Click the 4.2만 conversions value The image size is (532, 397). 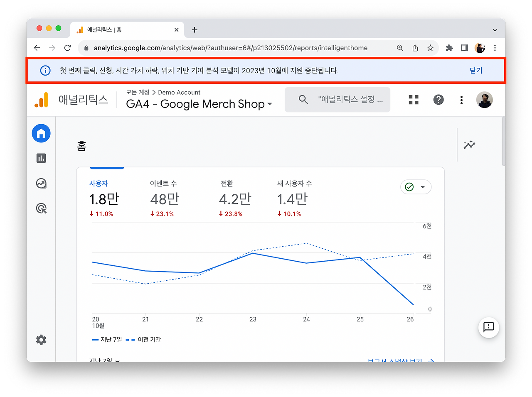coord(235,199)
